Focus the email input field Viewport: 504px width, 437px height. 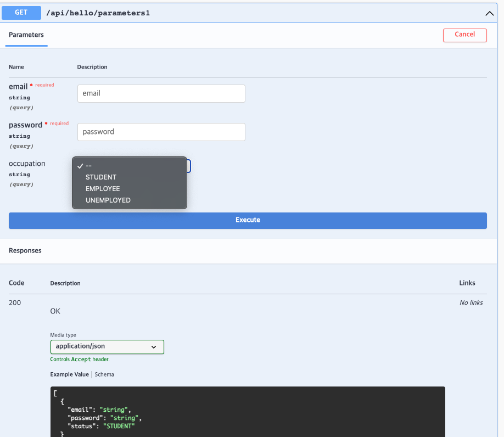point(161,93)
